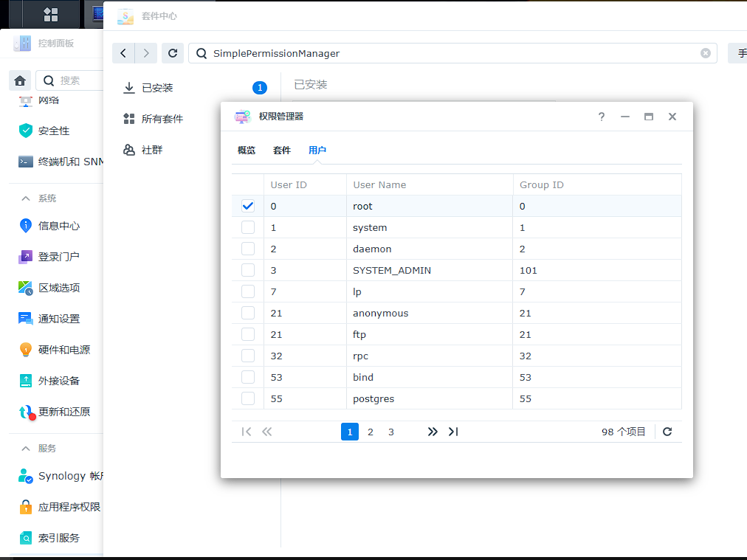This screenshot has width=747, height=560.
Task: Open the Permission Manager help icon
Action: click(602, 117)
